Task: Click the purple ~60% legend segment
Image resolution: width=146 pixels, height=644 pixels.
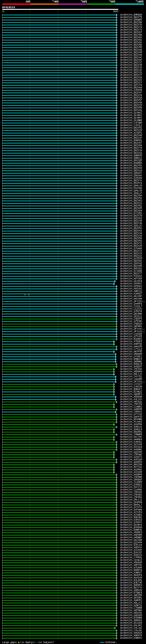Action: (73, 4)
